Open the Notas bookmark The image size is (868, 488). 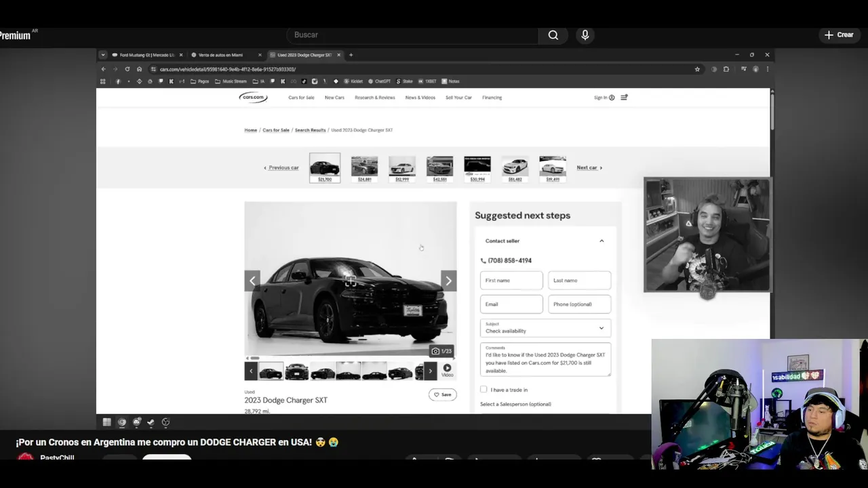coord(451,81)
